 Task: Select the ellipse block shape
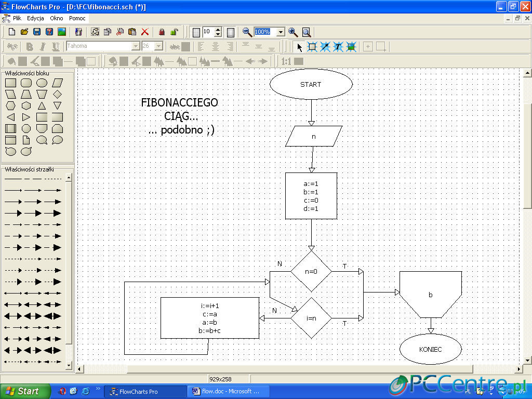42,83
